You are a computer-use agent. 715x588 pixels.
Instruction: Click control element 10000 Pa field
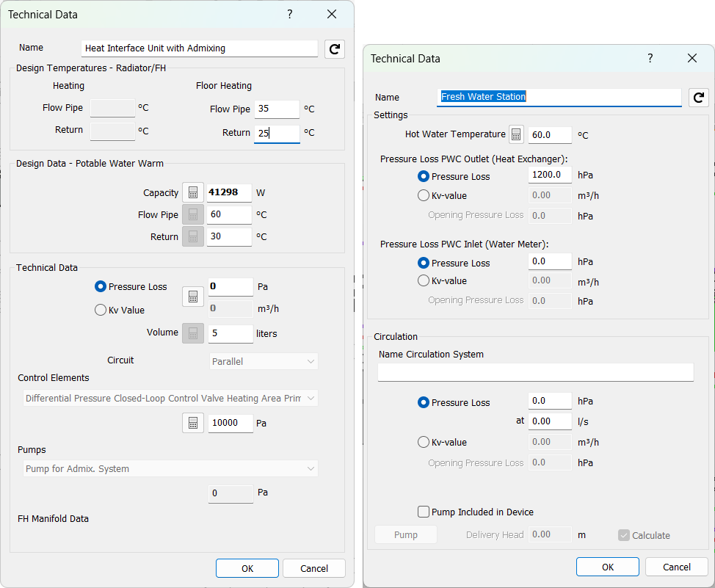click(x=231, y=423)
